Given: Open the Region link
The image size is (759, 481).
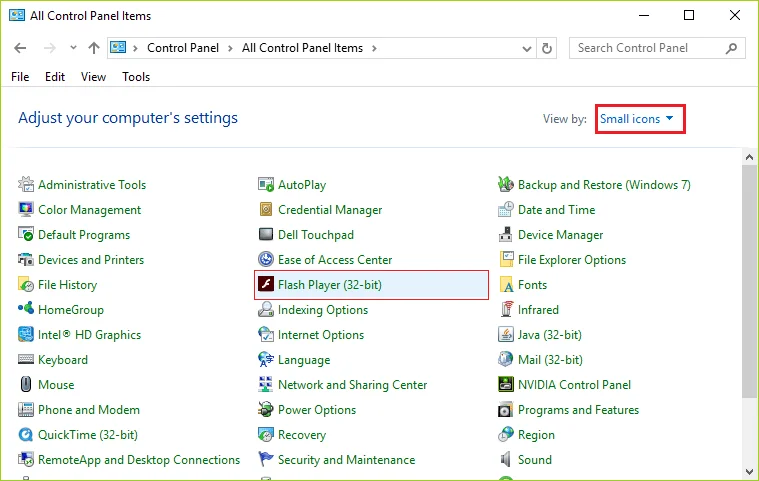Looking at the screenshot, I should (536, 435).
